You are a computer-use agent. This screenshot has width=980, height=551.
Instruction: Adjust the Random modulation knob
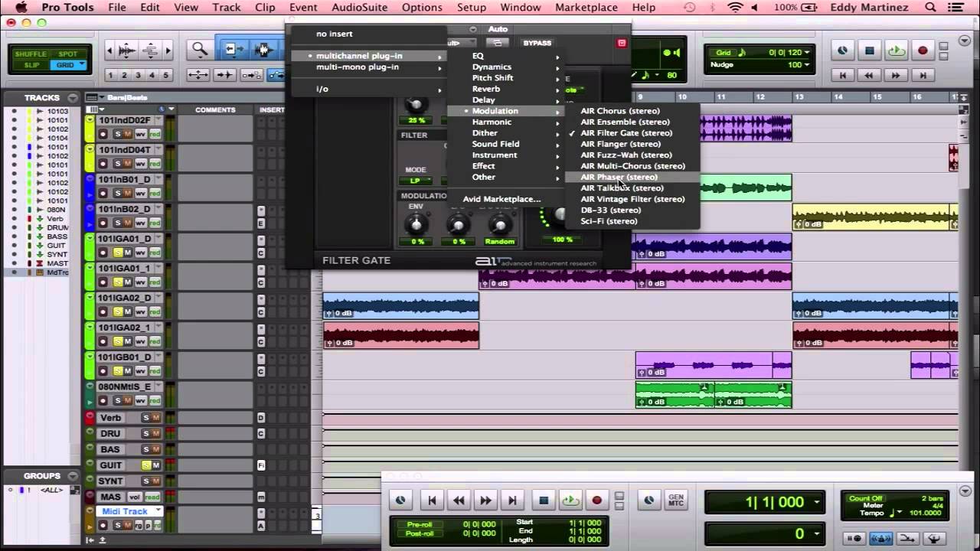click(500, 224)
